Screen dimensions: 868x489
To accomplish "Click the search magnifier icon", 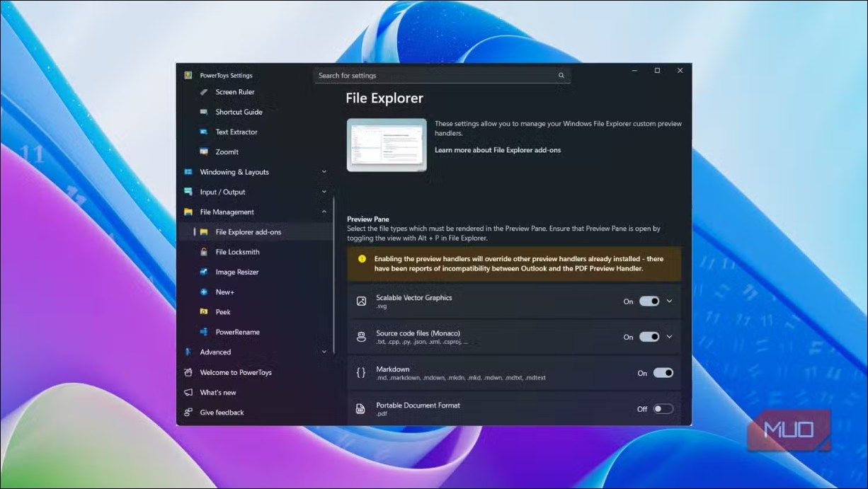I will tap(561, 76).
